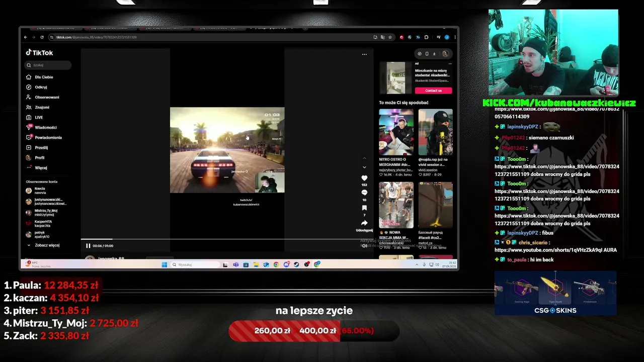The image size is (644, 362).
Task: Save video with bookmark icon
Action: click(x=364, y=208)
